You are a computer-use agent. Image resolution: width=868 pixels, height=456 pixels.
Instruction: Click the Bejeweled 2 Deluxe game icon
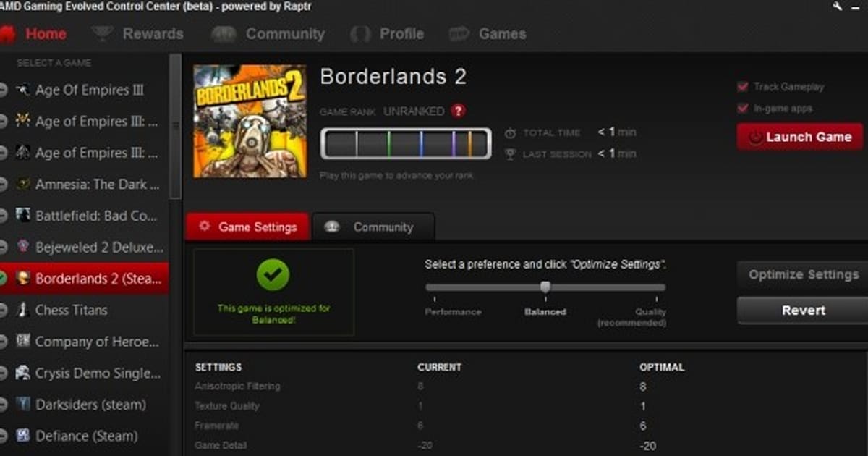23,247
